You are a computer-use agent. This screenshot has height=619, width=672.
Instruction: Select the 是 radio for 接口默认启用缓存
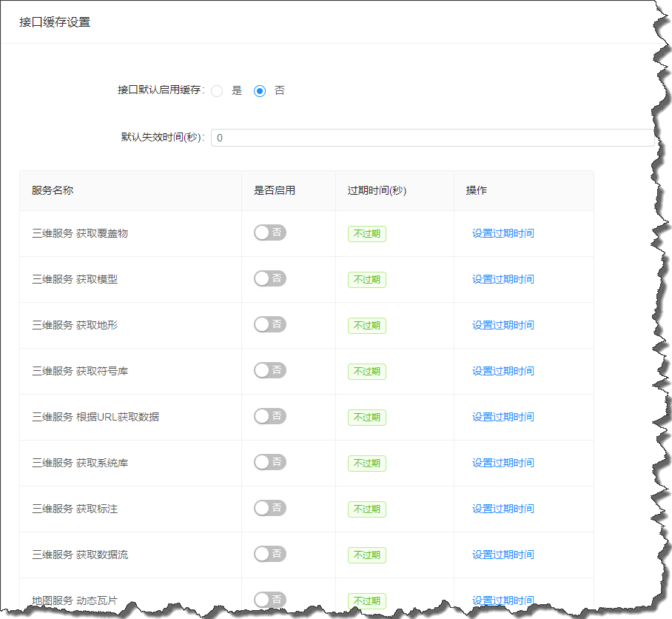(217, 91)
